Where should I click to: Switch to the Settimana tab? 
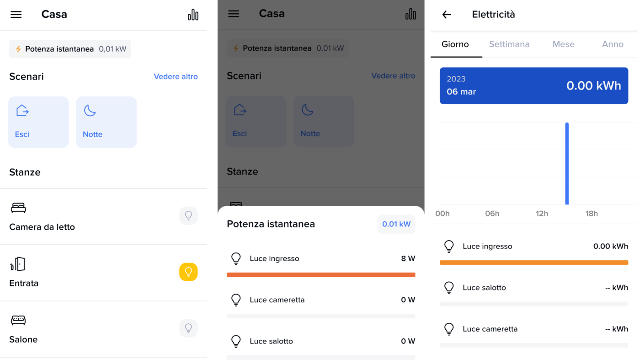[509, 44]
